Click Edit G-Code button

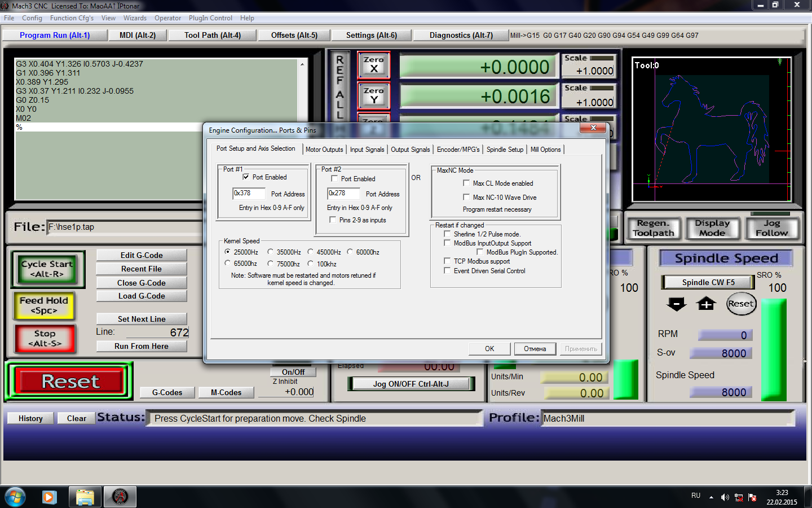coord(142,255)
